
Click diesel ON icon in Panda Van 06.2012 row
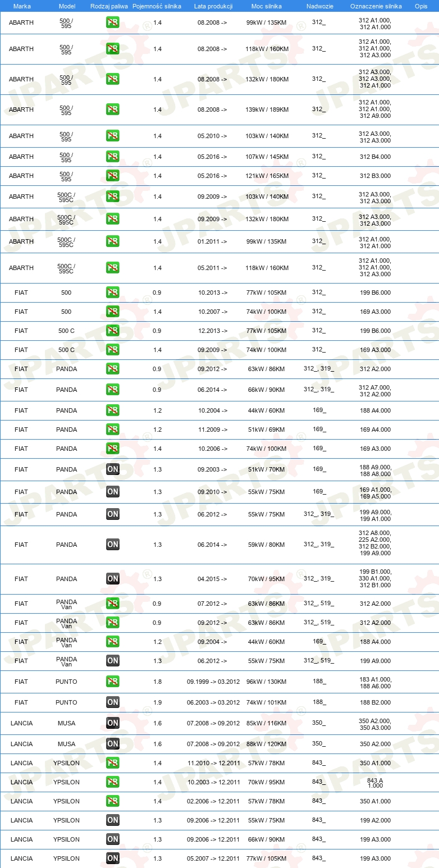(x=113, y=661)
